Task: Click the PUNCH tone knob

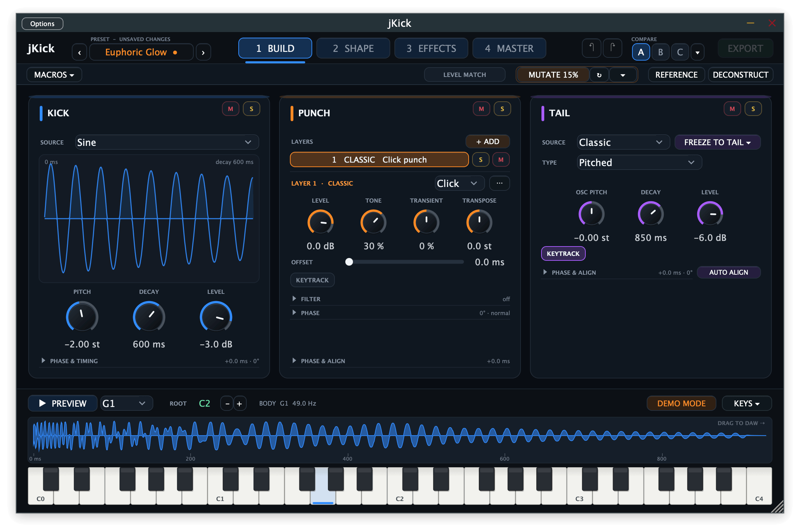Action: point(373,222)
